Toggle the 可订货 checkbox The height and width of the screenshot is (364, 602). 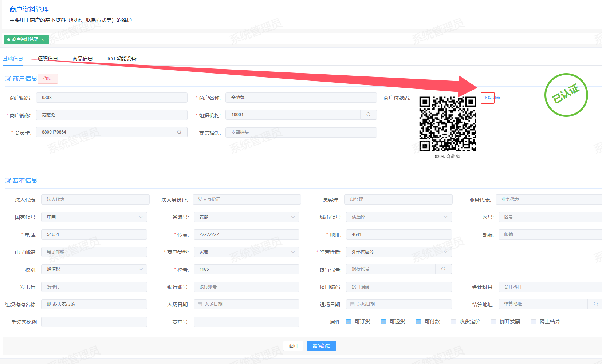coord(349,322)
